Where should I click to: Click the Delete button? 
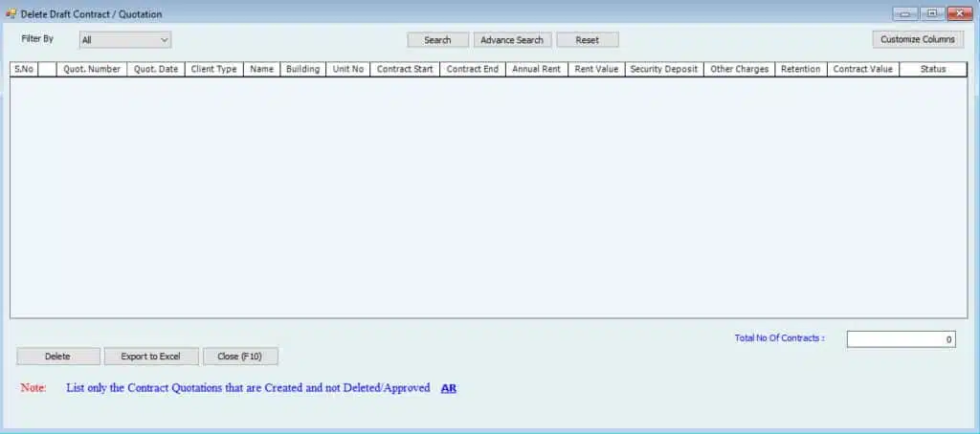[x=57, y=357]
